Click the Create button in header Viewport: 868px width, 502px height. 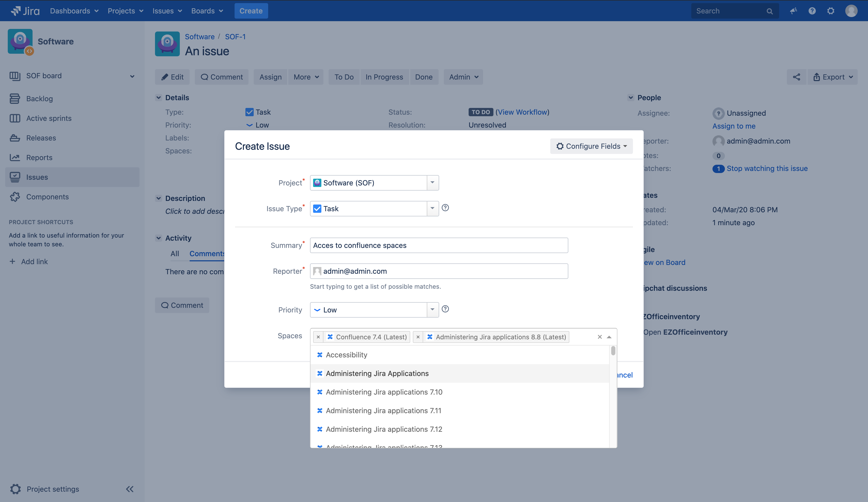coord(251,11)
